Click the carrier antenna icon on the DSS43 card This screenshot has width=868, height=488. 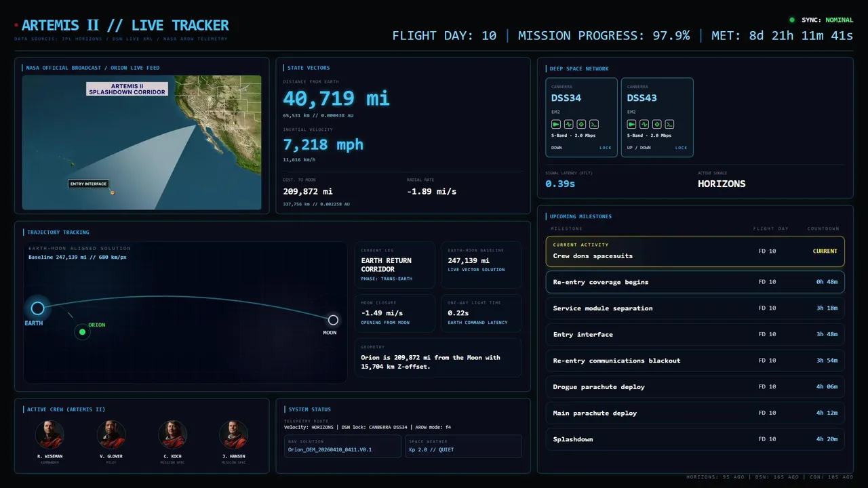tap(631, 125)
